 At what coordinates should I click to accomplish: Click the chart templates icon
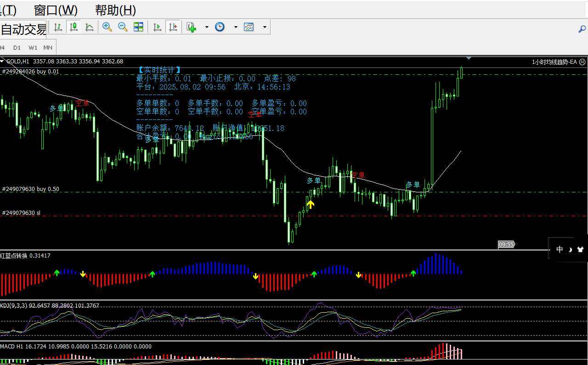point(249,27)
